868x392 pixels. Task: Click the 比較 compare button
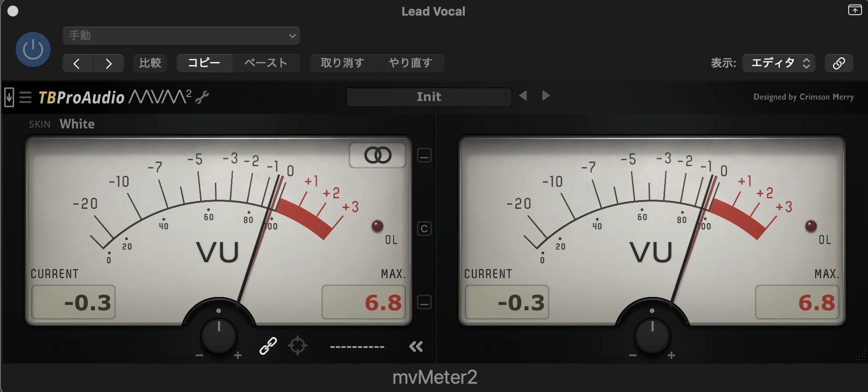point(150,63)
